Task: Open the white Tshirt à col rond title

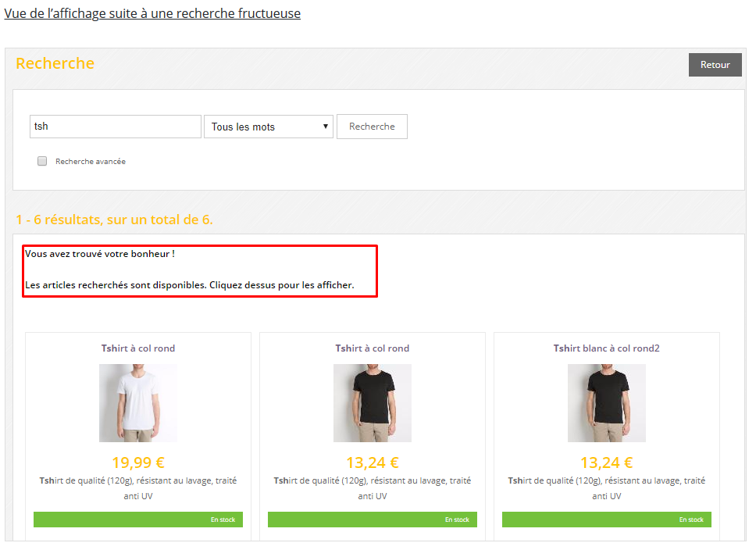Action: pos(138,348)
